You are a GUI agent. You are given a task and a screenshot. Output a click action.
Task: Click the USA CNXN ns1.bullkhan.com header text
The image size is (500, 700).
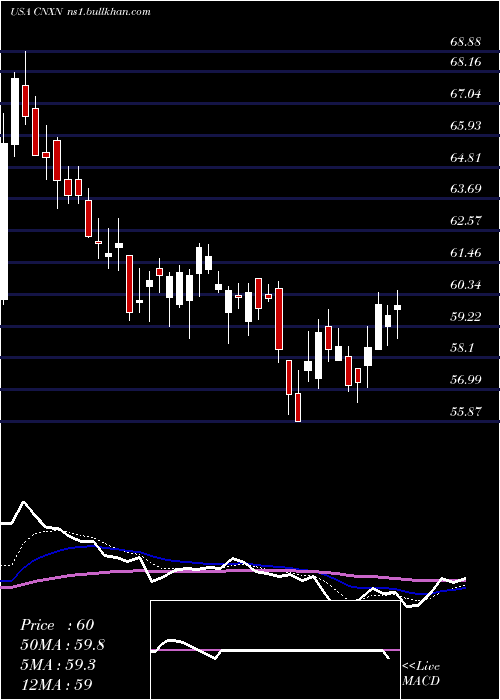pyautogui.click(x=79, y=12)
